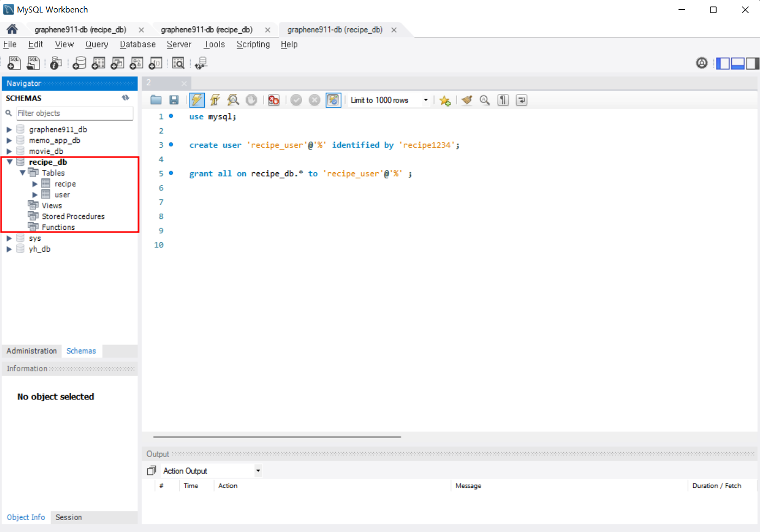Commit the current transaction
The width and height of the screenshot is (760, 532).
[x=296, y=100]
